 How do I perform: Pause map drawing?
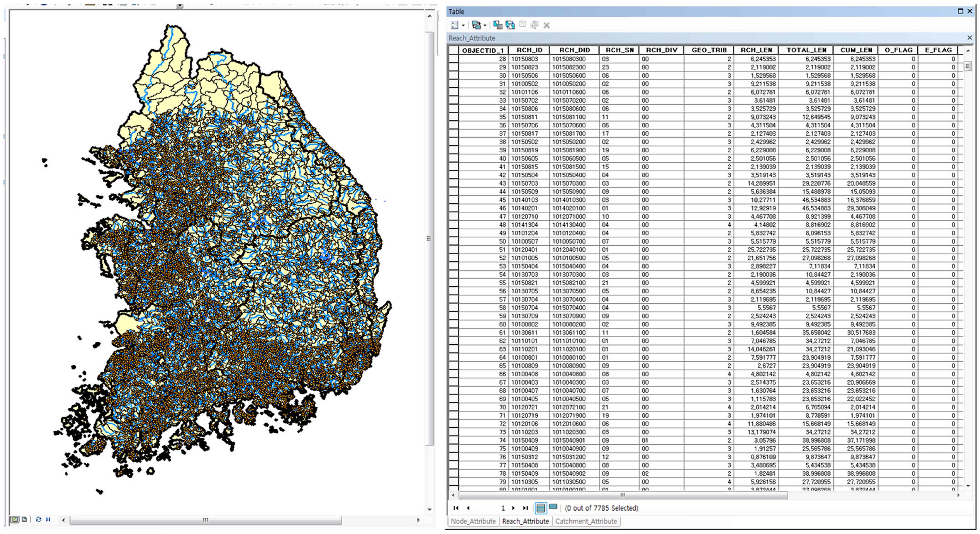tap(48, 519)
